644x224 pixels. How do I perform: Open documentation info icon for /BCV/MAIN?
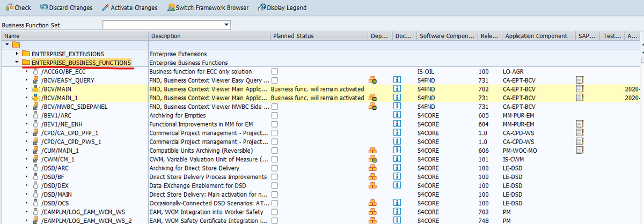[x=398, y=89]
